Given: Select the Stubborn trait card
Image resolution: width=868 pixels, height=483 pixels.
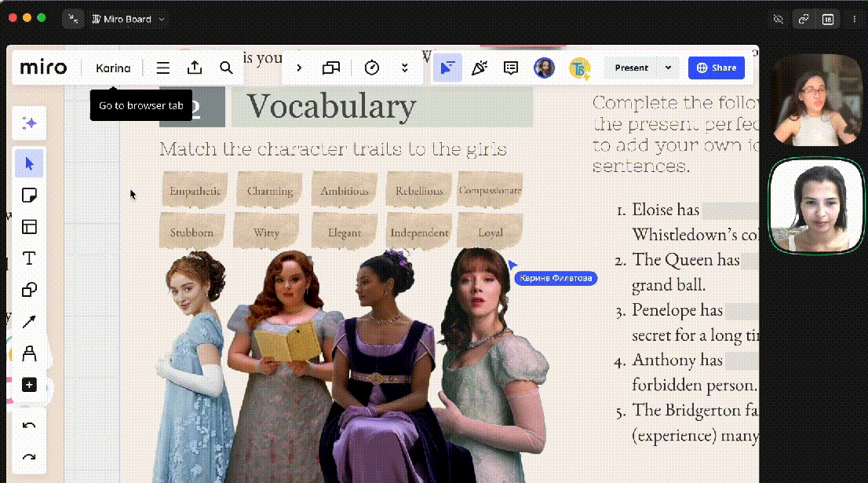Looking at the screenshot, I should [x=191, y=232].
